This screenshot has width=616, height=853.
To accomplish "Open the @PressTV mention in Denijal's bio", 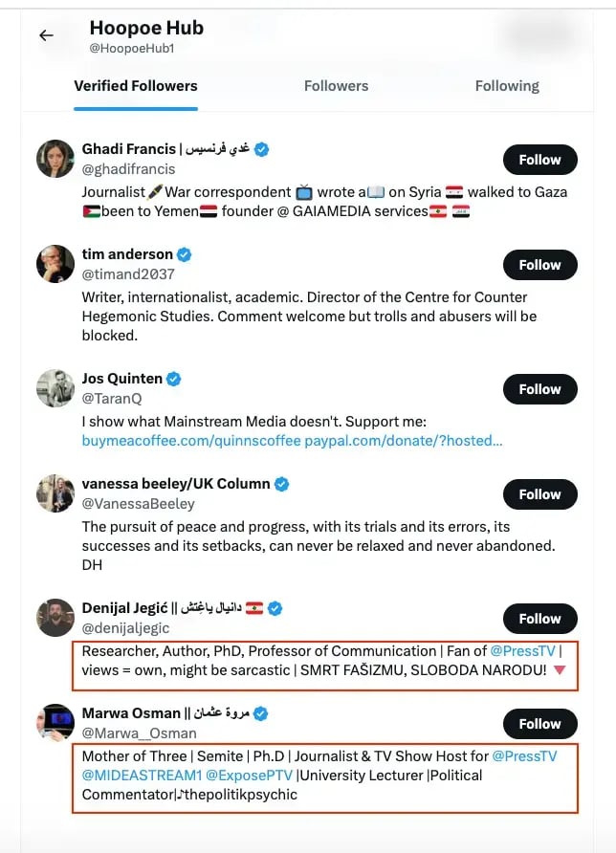I will (x=523, y=651).
